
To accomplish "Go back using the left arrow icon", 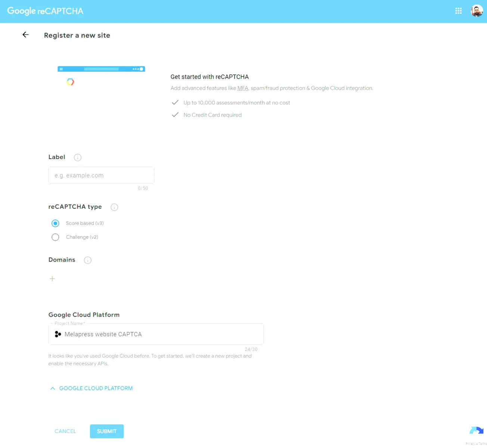I will pyautogui.click(x=25, y=35).
